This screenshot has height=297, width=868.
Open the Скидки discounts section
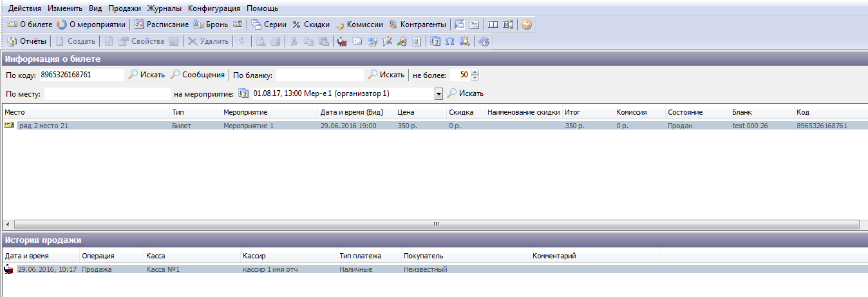click(311, 24)
